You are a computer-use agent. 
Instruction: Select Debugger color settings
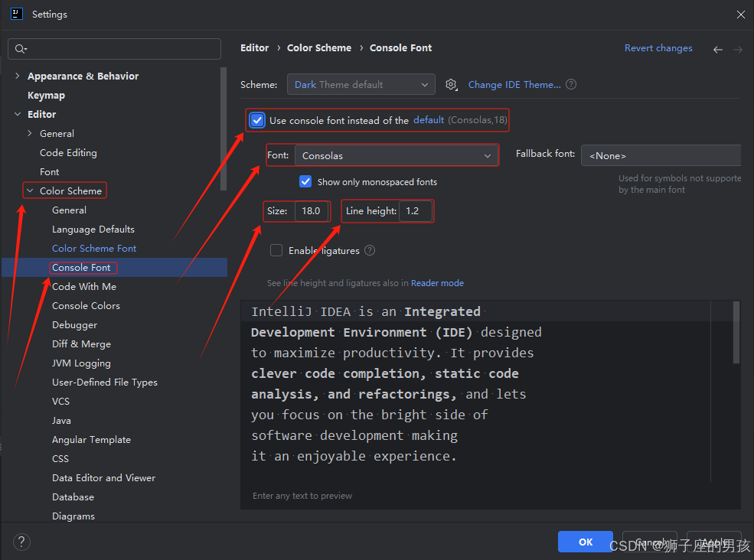(x=74, y=325)
